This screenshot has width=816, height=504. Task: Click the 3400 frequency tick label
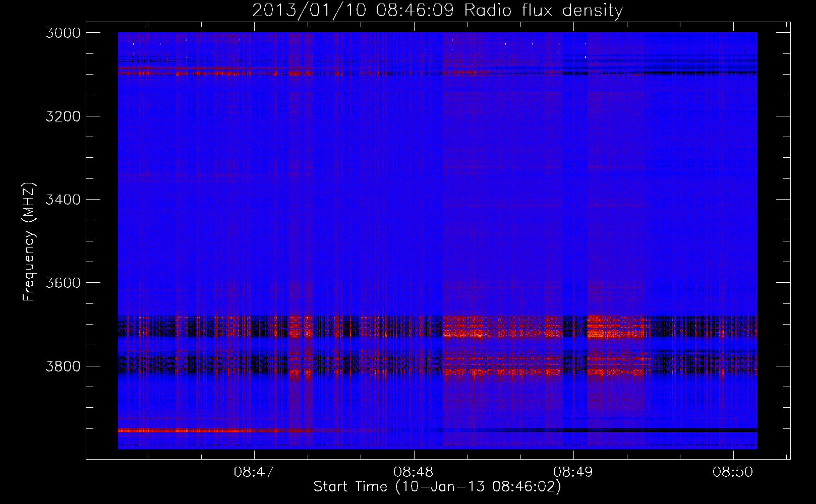[63, 200]
